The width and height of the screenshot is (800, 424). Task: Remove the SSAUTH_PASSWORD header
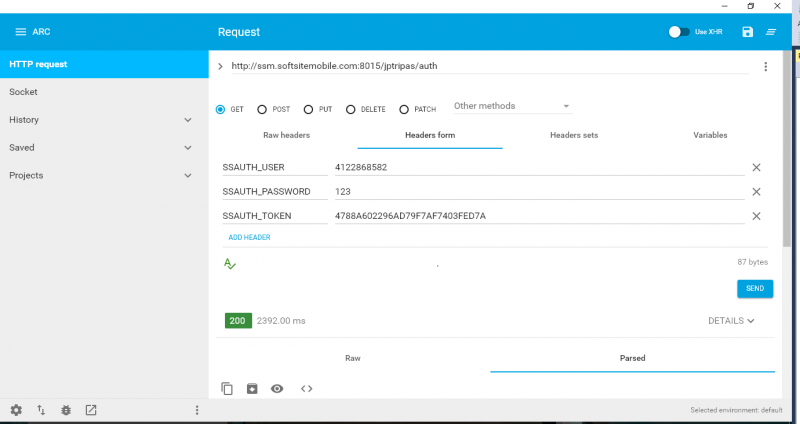pos(756,192)
